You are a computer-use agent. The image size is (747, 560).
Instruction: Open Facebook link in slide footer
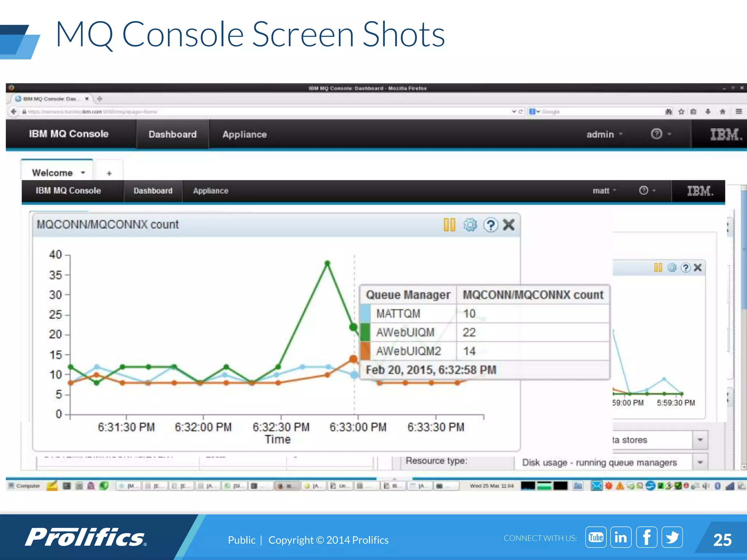(647, 537)
